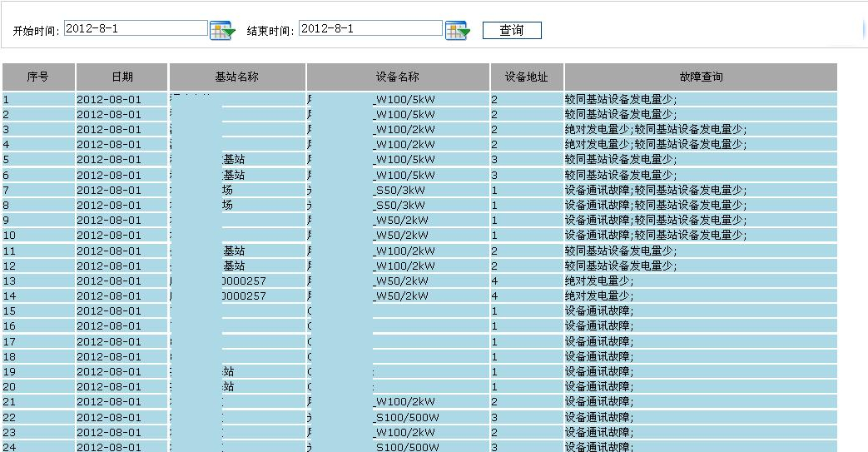Click row 13 station name ending 0000257
Viewport: 868px width, 452px height.
coord(243,281)
